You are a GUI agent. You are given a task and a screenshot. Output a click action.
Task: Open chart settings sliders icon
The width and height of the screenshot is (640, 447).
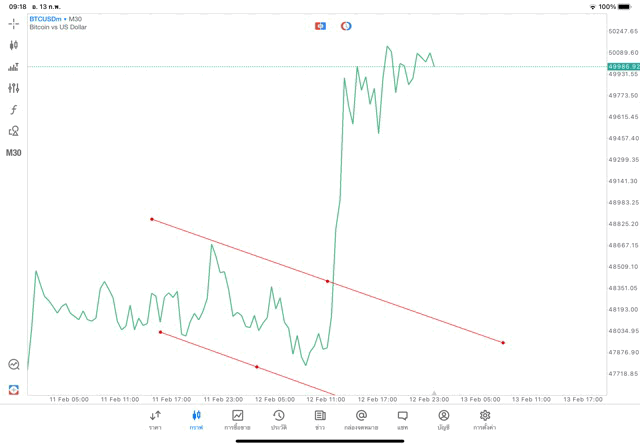pyautogui.click(x=14, y=88)
